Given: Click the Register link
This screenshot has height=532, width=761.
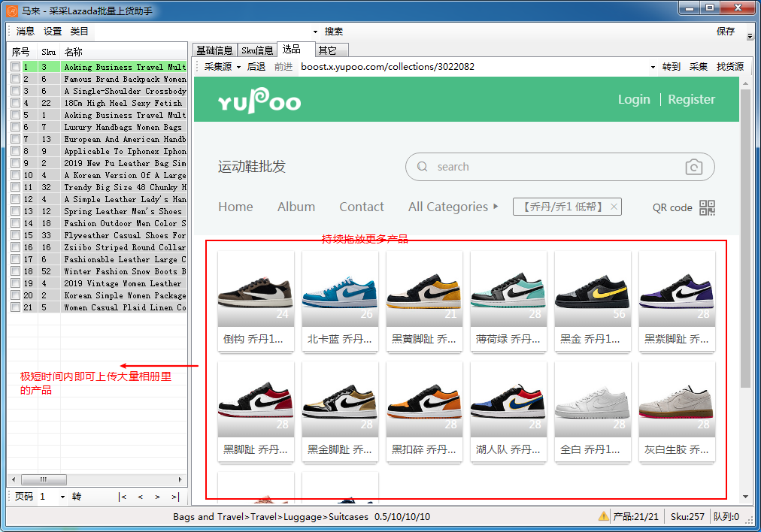Looking at the screenshot, I should [691, 99].
